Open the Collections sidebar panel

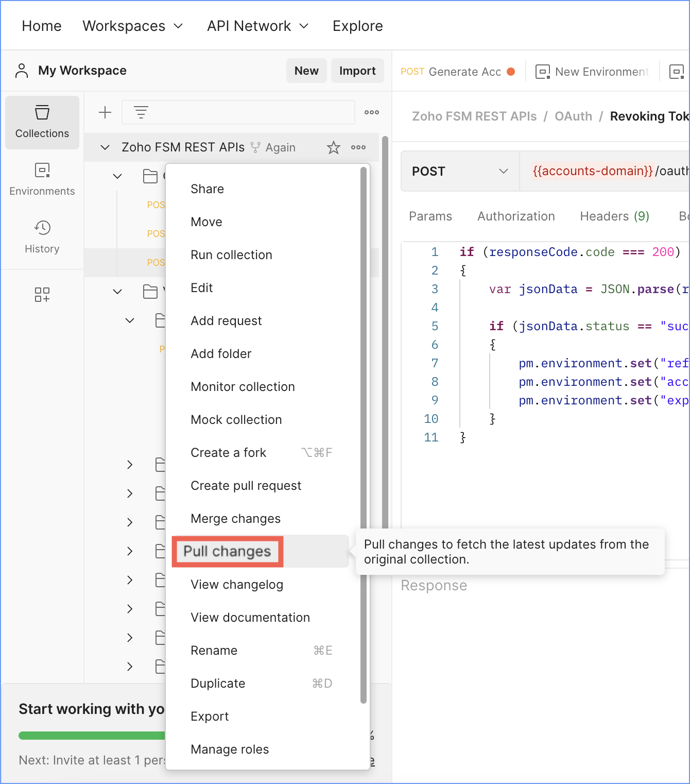42,122
